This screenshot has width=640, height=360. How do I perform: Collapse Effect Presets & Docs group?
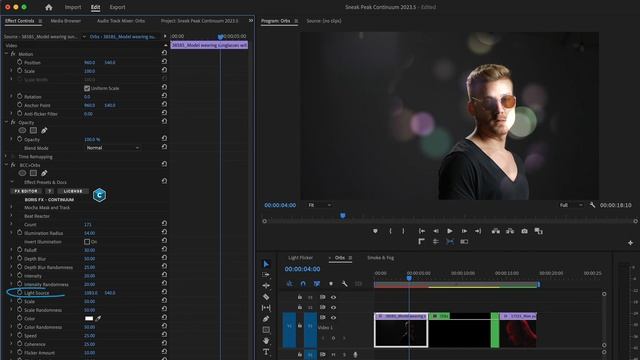[x=11, y=182]
